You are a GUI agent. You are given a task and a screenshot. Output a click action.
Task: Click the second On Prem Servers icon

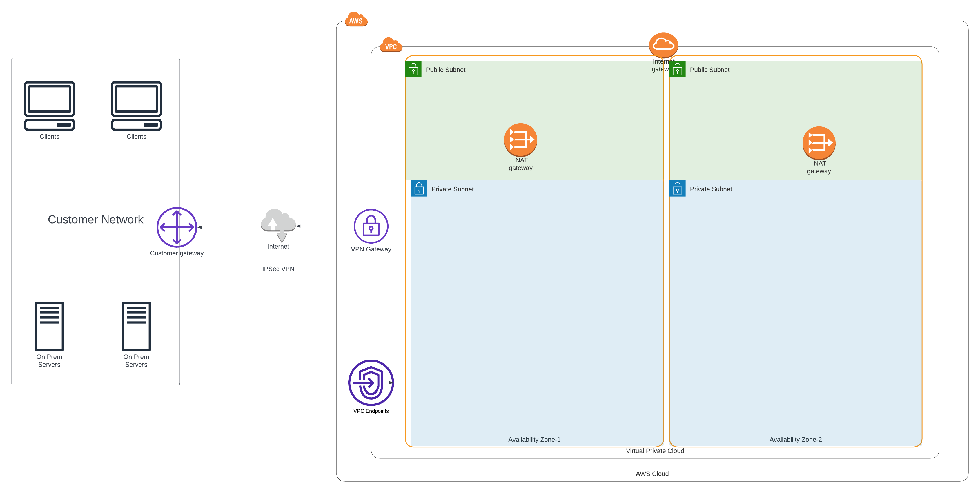tap(136, 326)
